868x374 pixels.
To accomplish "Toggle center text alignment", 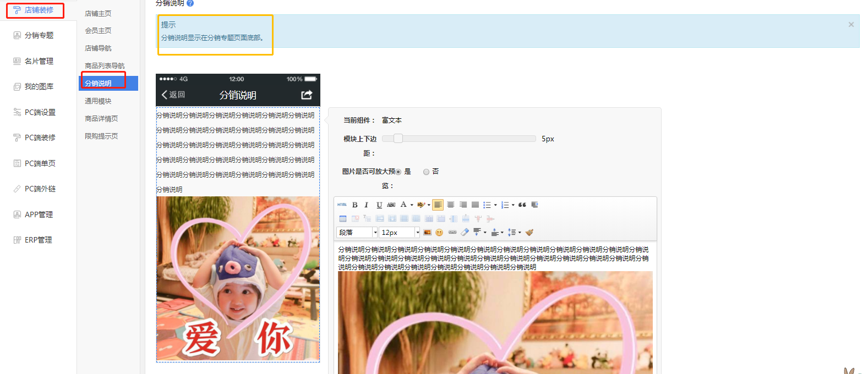I will (451, 205).
